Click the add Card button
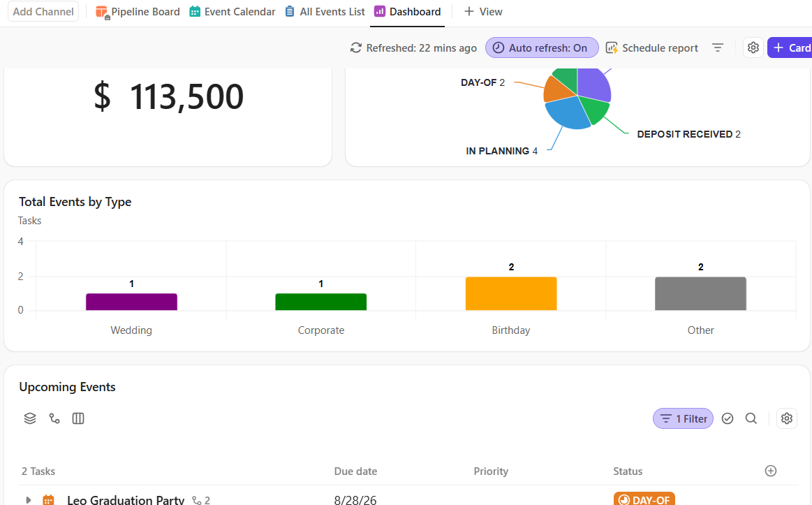Screen dimensions: 812x505 (790, 47)
